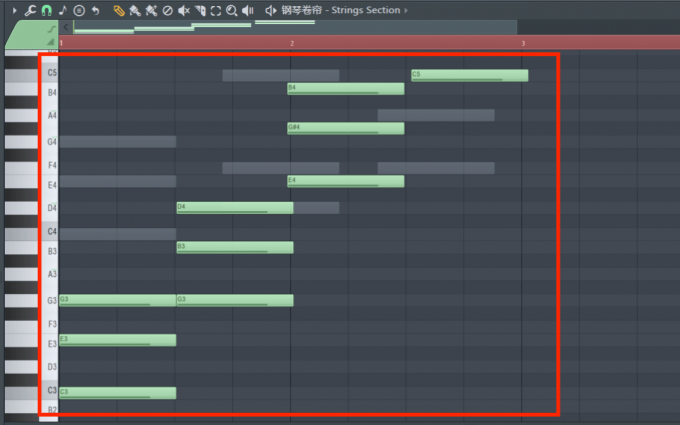Click the gray ghost note on G4 row
The height and width of the screenshot is (425, 680).
point(118,141)
